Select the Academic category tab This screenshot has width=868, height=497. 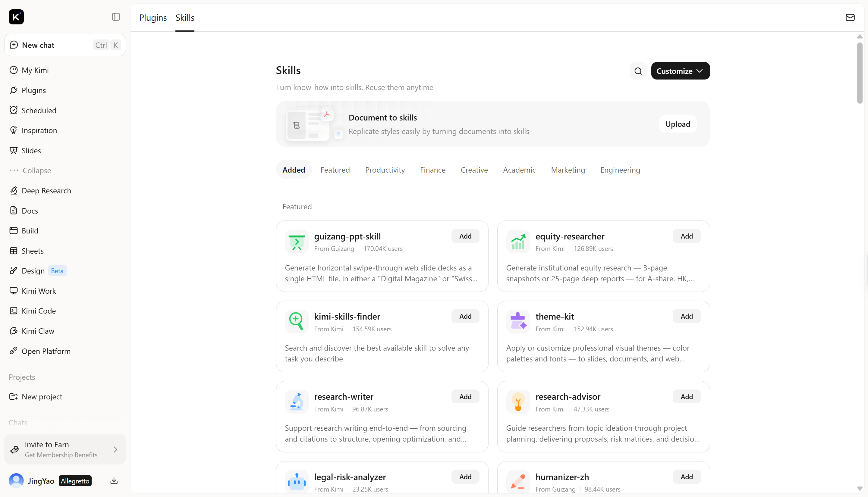point(519,170)
